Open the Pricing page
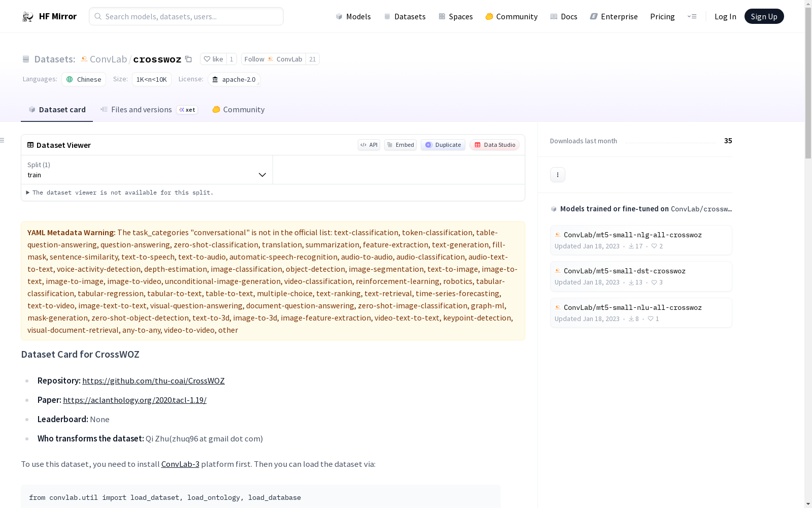 click(x=662, y=16)
